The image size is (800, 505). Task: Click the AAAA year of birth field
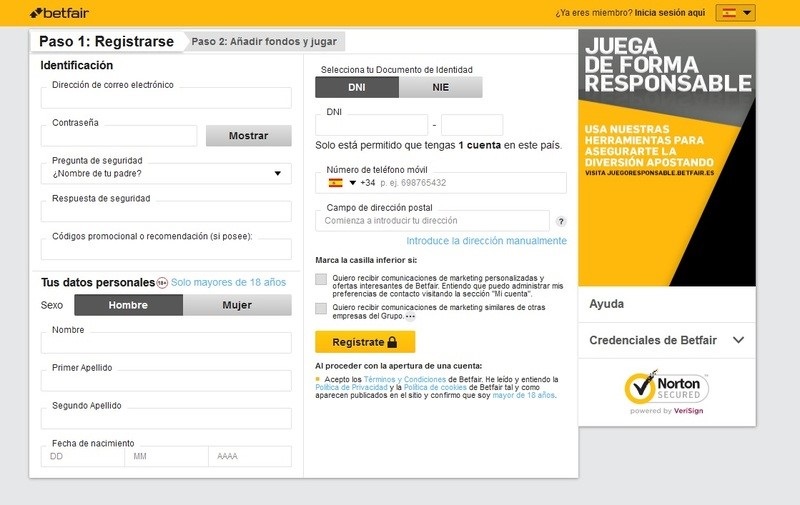[x=250, y=457]
